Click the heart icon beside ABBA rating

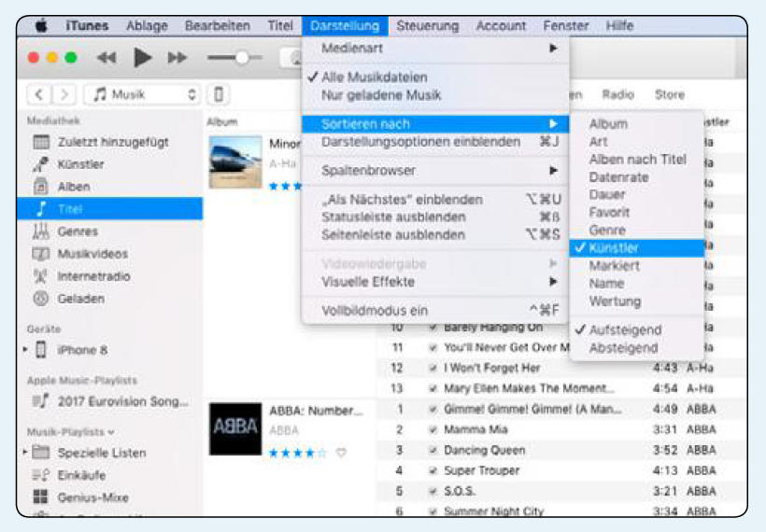click(342, 453)
